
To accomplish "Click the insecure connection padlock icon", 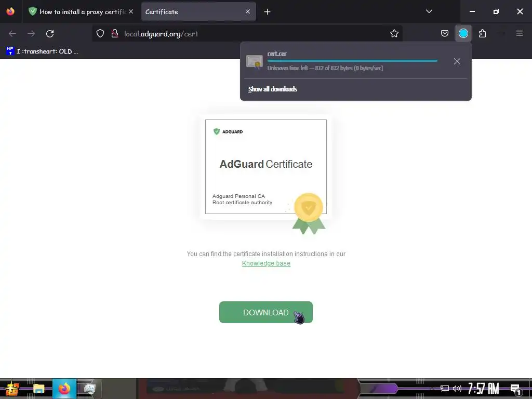I will 115,34.
